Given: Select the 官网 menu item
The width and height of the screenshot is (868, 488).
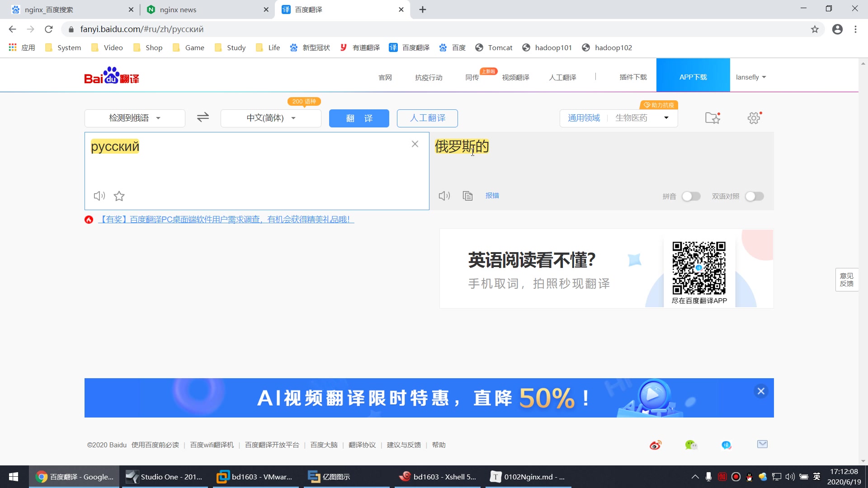Looking at the screenshot, I should (386, 77).
